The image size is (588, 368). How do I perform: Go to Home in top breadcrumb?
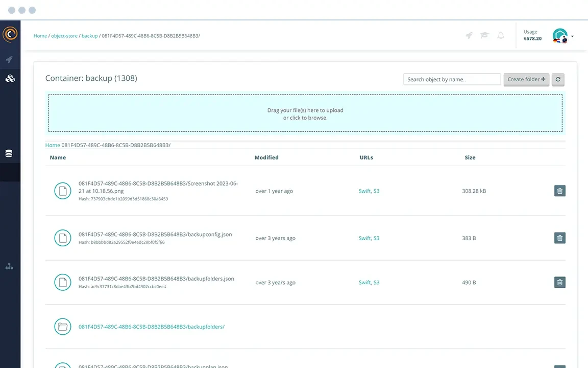40,36
